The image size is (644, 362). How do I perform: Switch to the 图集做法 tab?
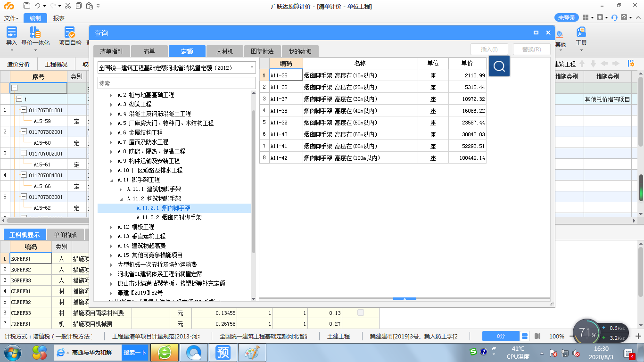coord(262,51)
